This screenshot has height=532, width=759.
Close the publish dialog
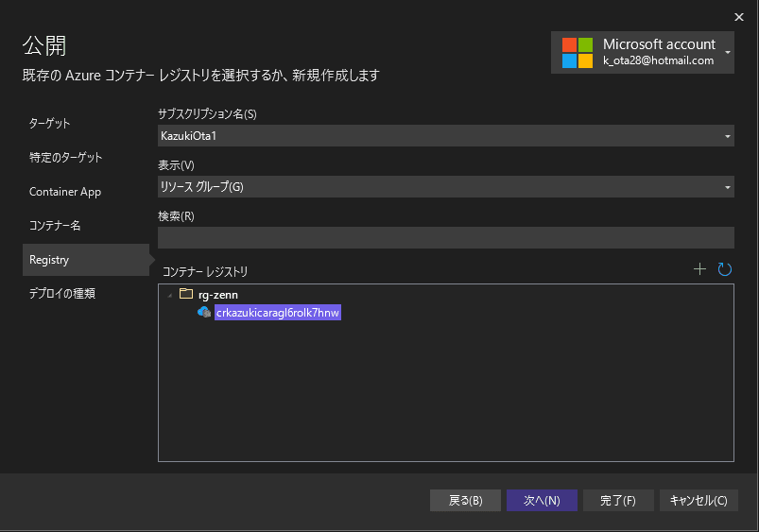point(738,17)
